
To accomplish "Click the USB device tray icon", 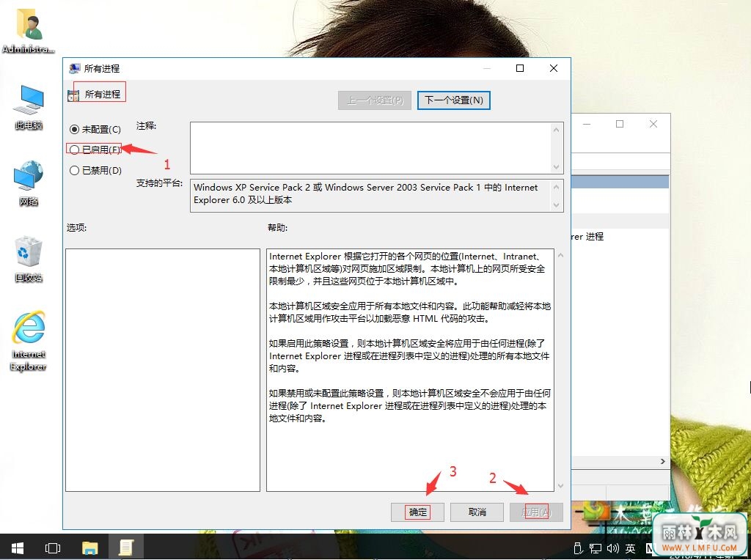I will point(578,548).
